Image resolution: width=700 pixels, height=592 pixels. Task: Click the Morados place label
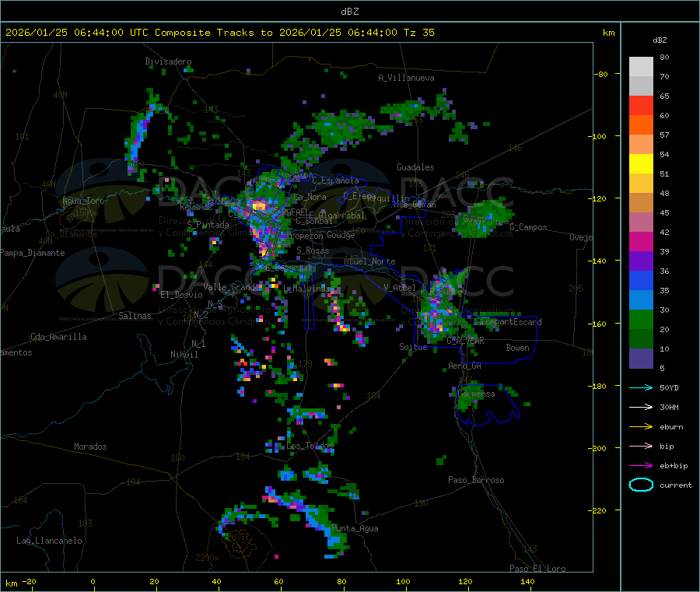coord(90,447)
